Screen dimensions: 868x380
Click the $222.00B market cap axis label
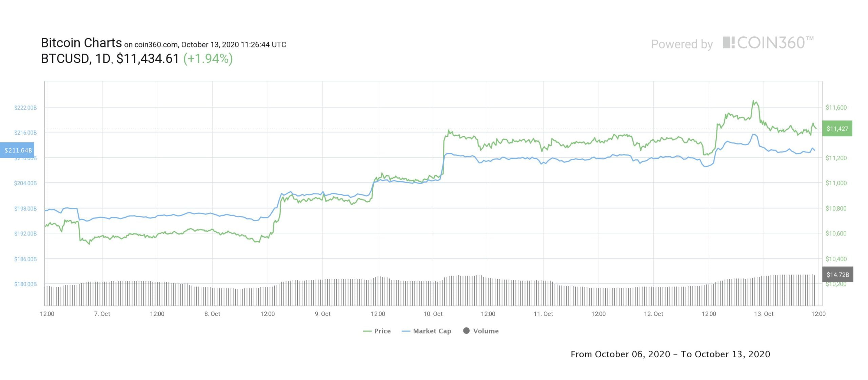click(x=25, y=108)
